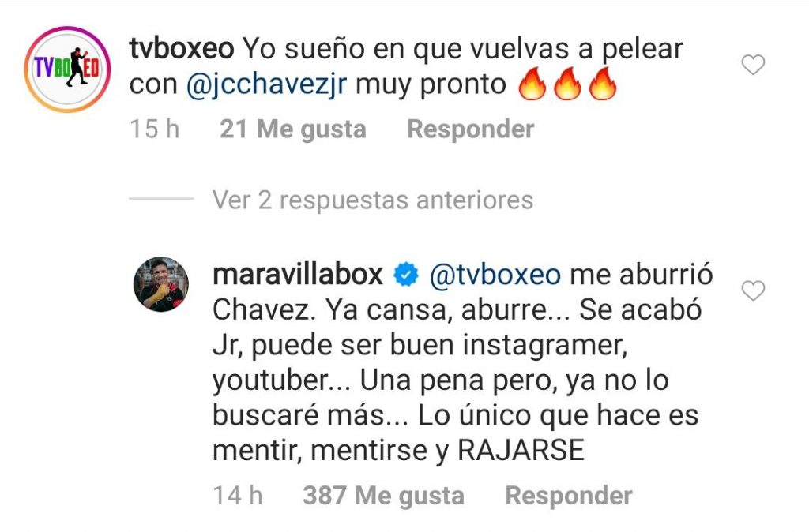Image resolution: width=809 pixels, height=532 pixels.
Task: Follow the @jcchavezjr mention link
Action: tap(266, 84)
